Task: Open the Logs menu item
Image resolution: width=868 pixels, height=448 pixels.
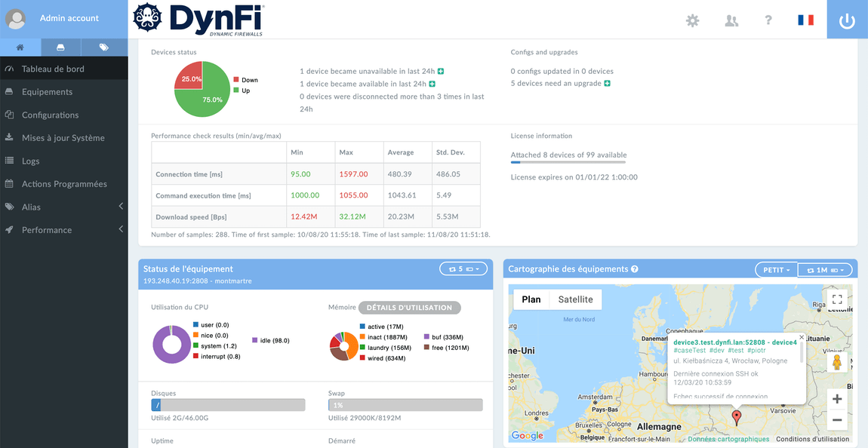Action: [x=63, y=161]
